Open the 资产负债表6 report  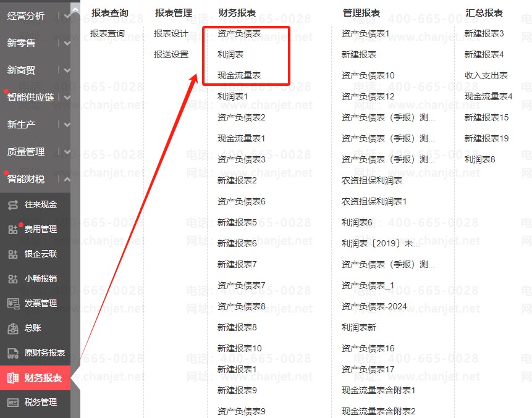(x=241, y=201)
